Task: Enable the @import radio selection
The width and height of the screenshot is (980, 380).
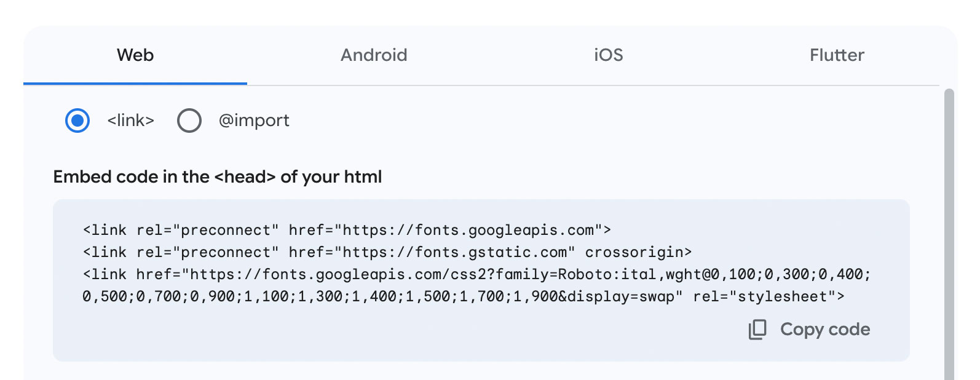Action: tap(189, 121)
